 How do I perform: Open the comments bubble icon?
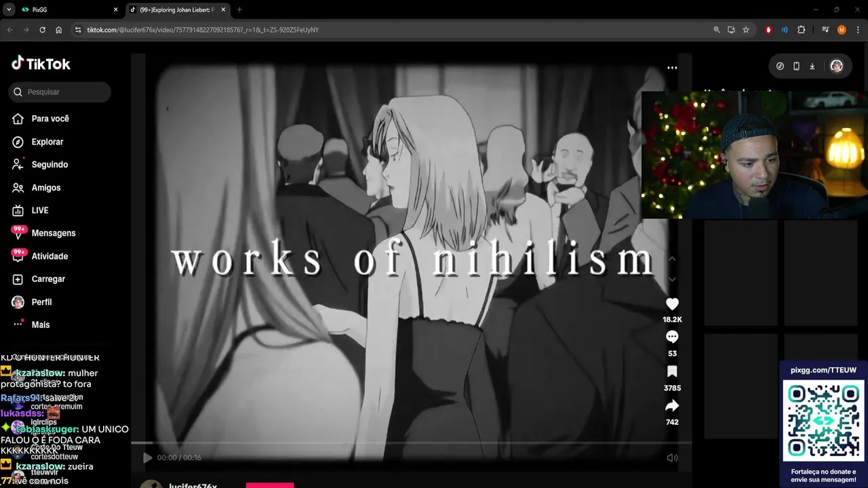click(672, 337)
